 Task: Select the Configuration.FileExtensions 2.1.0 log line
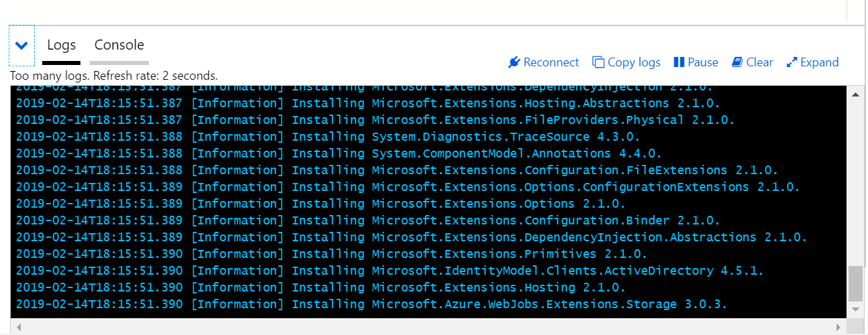click(x=397, y=170)
